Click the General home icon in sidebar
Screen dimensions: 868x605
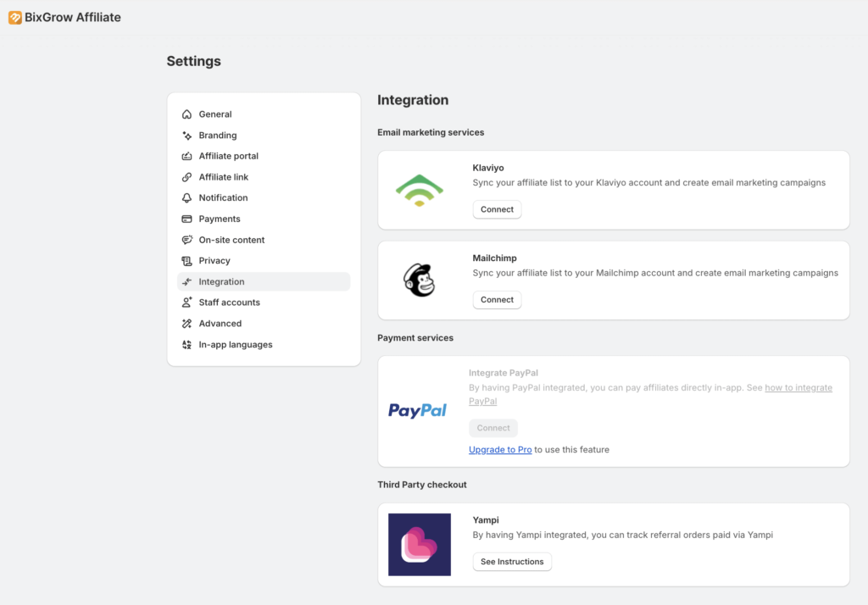187,114
